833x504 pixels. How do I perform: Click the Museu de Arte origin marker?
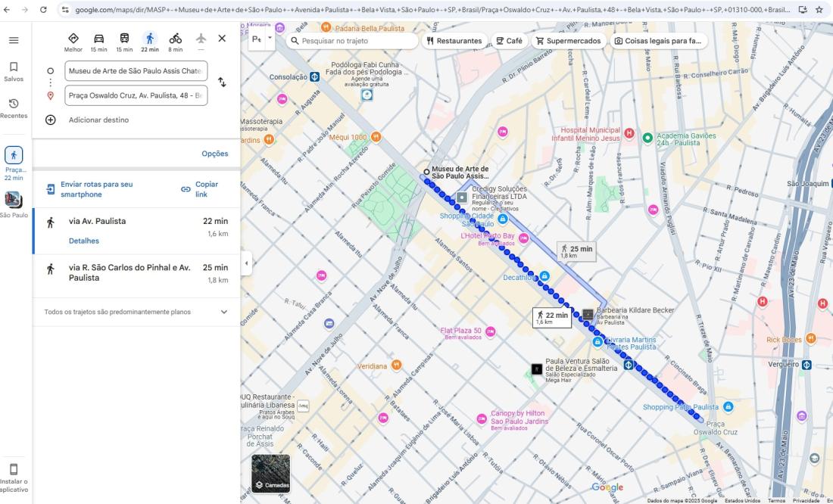[x=426, y=172]
